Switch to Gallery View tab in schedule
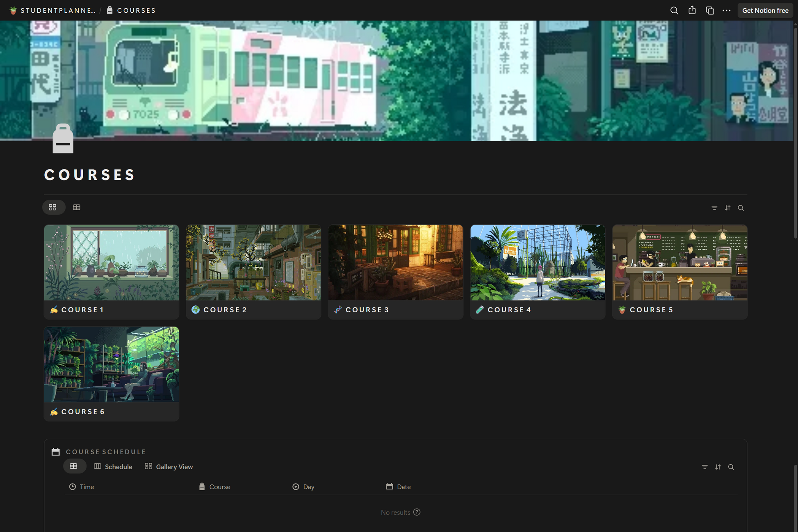 tap(169, 466)
